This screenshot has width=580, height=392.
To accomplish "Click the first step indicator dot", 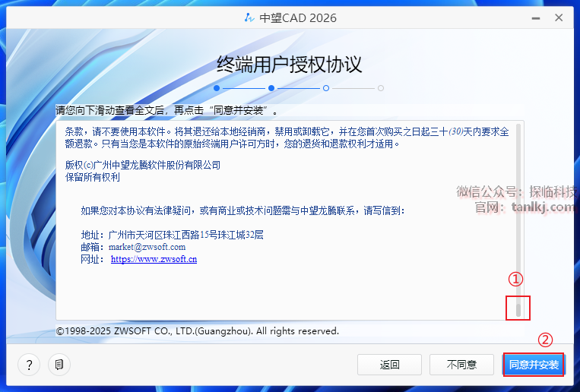I will (217, 88).
